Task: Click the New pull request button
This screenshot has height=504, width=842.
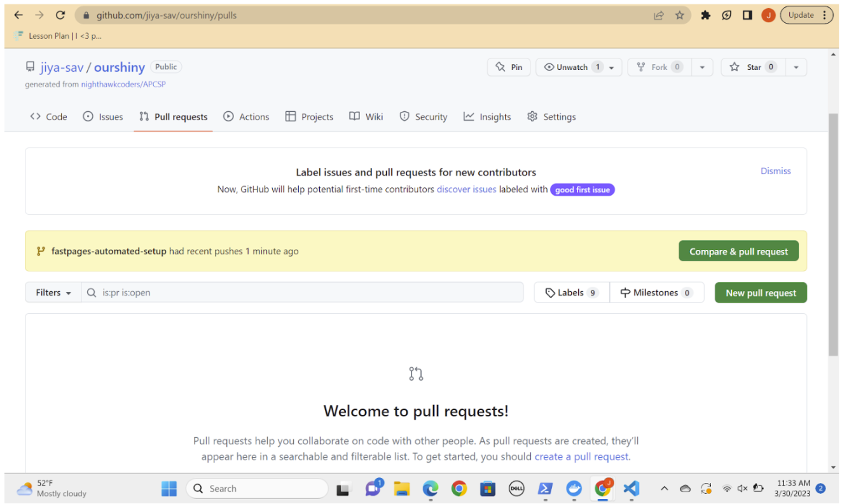Action: click(761, 292)
